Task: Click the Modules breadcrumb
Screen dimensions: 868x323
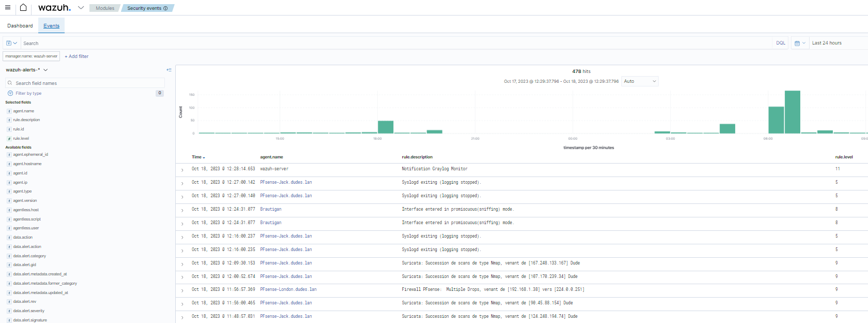Action: [x=105, y=8]
